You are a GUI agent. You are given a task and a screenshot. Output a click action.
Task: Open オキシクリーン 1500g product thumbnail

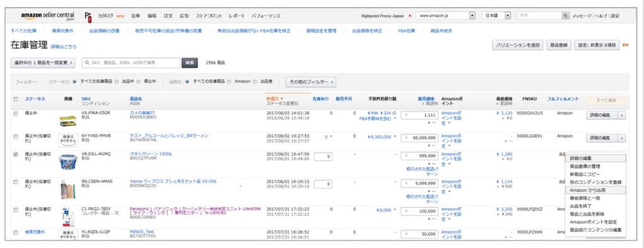(x=68, y=163)
